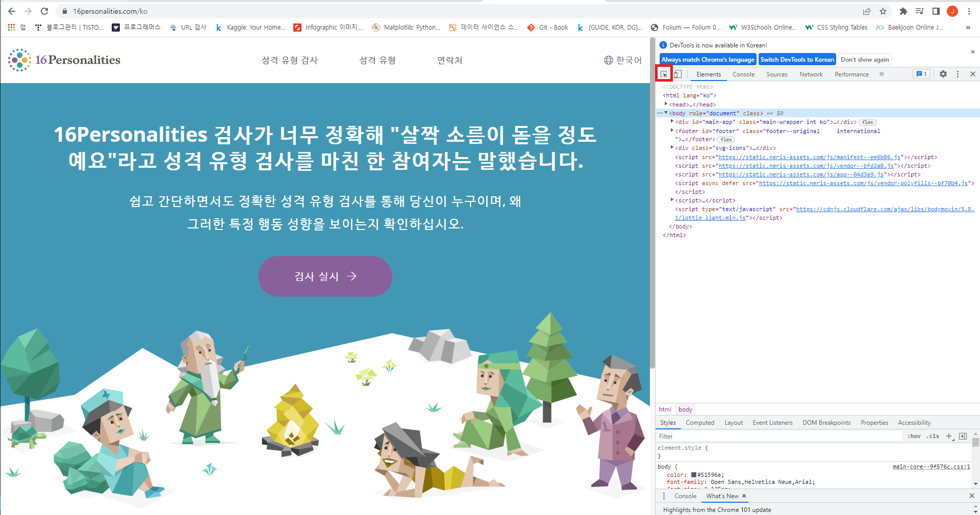Viewport: 980px width, 515px height.
Task: Click the browser forward arrow
Action: (x=28, y=11)
